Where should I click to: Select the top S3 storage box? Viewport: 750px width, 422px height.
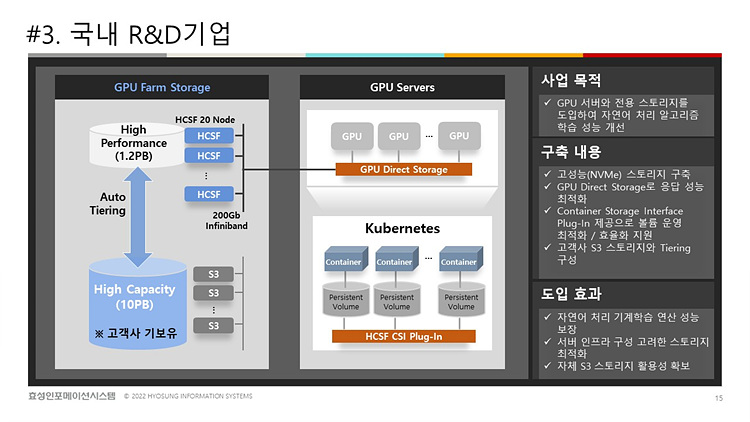pyautogui.click(x=213, y=274)
